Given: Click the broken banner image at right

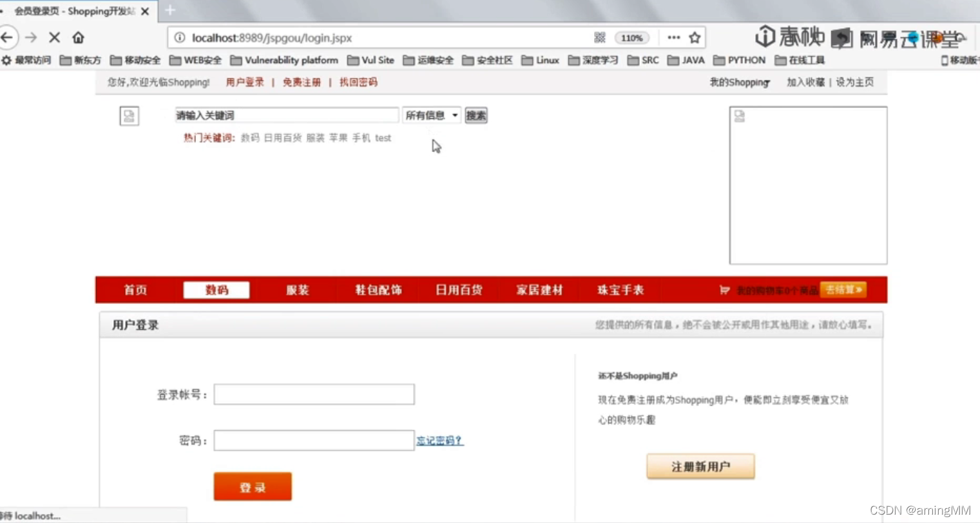Looking at the screenshot, I should [808, 185].
